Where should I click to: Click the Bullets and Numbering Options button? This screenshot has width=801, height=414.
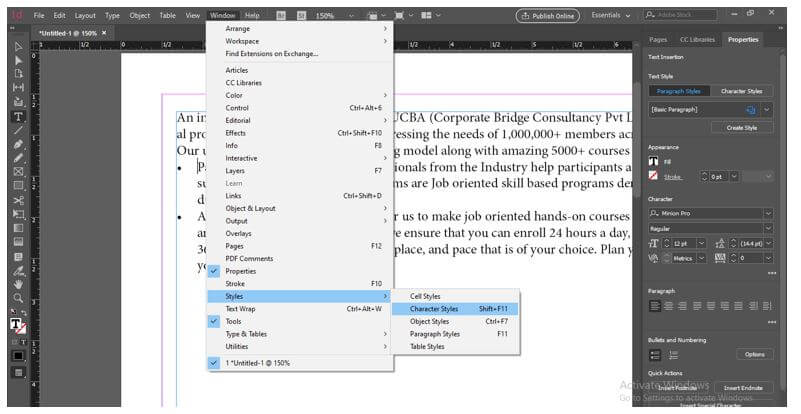coord(755,354)
